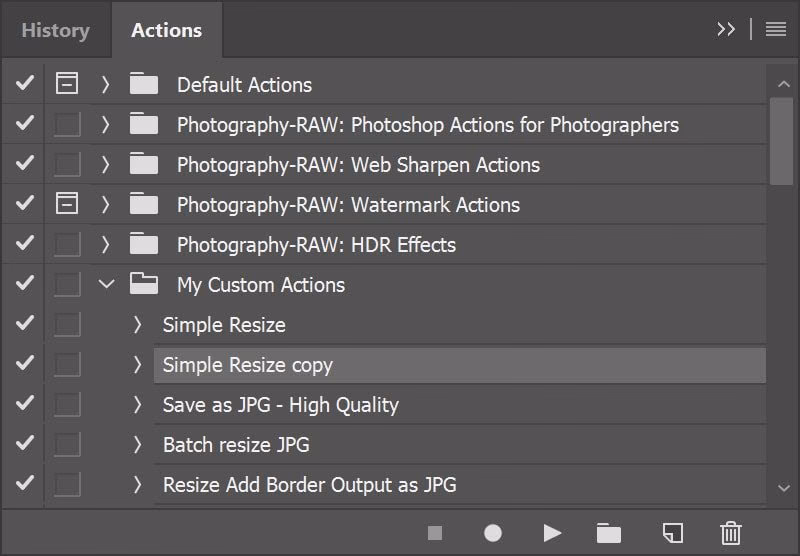
Task: Expand the Photoshop Actions for Photographers set
Action: 105,124
